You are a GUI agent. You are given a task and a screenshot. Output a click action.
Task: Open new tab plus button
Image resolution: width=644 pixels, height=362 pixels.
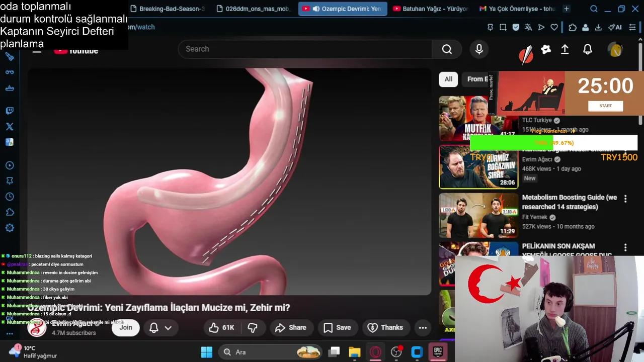point(566,9)
